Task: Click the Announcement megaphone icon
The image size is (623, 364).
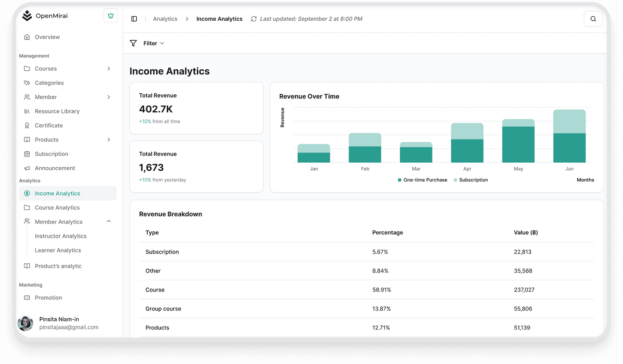Action: tap(27, 168)
